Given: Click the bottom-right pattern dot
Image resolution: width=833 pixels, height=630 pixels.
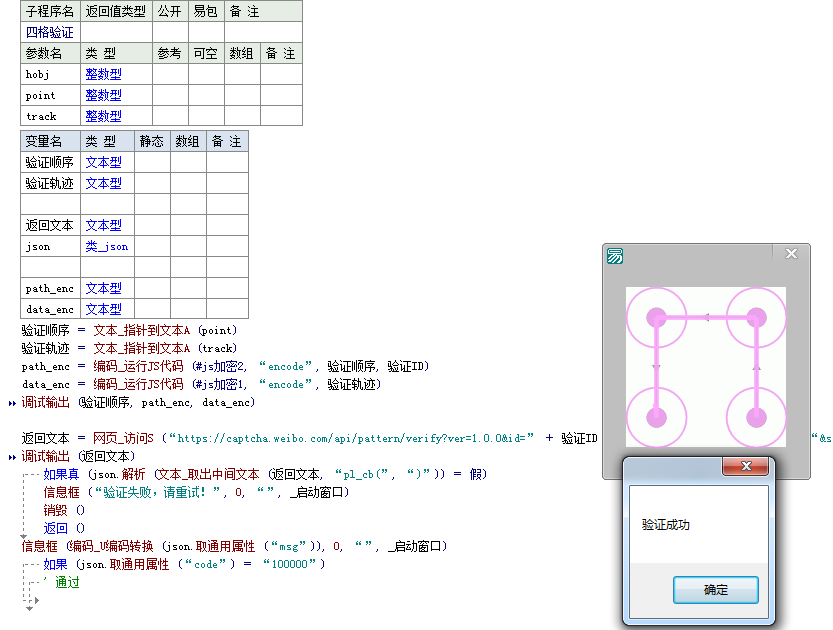Looking at the screenshot, I should [756, 417].
